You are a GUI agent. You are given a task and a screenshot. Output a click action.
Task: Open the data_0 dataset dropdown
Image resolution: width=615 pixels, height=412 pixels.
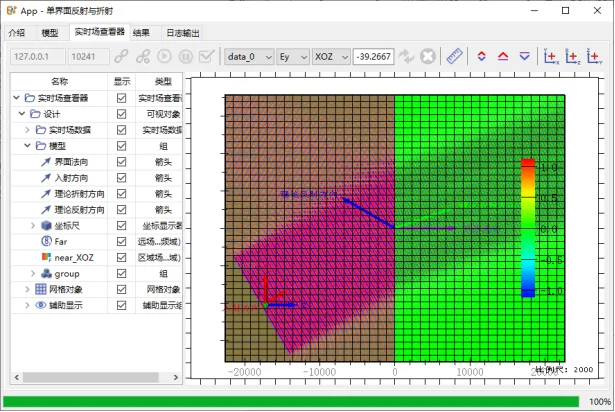249,57
